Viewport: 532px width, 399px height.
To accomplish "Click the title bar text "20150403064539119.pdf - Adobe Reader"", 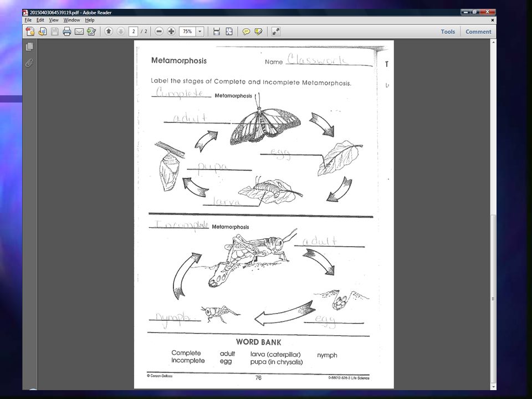I will (x=70, y=13).
